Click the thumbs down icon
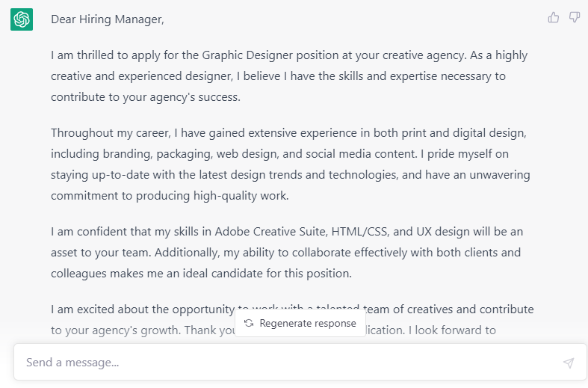 click(575, 17)
